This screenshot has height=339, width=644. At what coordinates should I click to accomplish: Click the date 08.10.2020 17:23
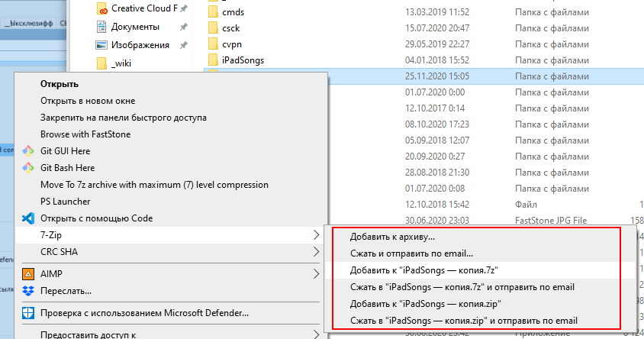pos(437,124)
